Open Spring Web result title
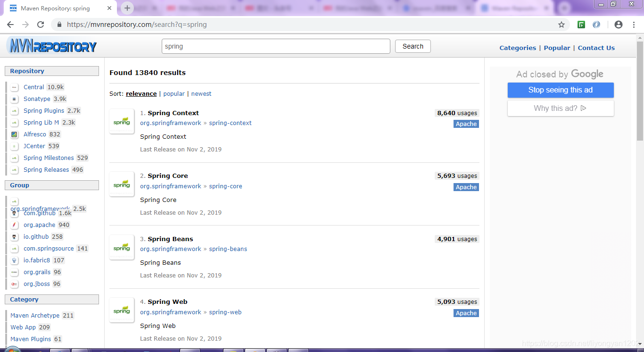This screenshot has width=644, height=352. click(x=167, y=302)
